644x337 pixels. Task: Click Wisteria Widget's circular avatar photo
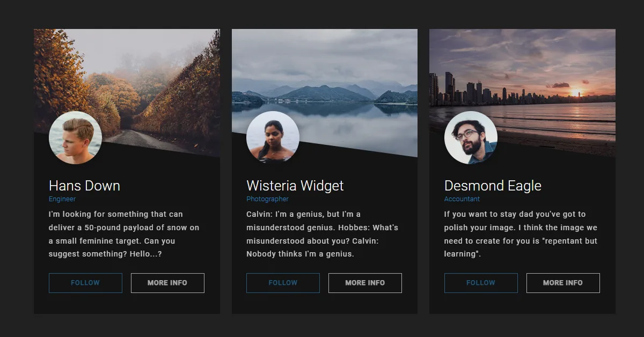click(273, 137)
